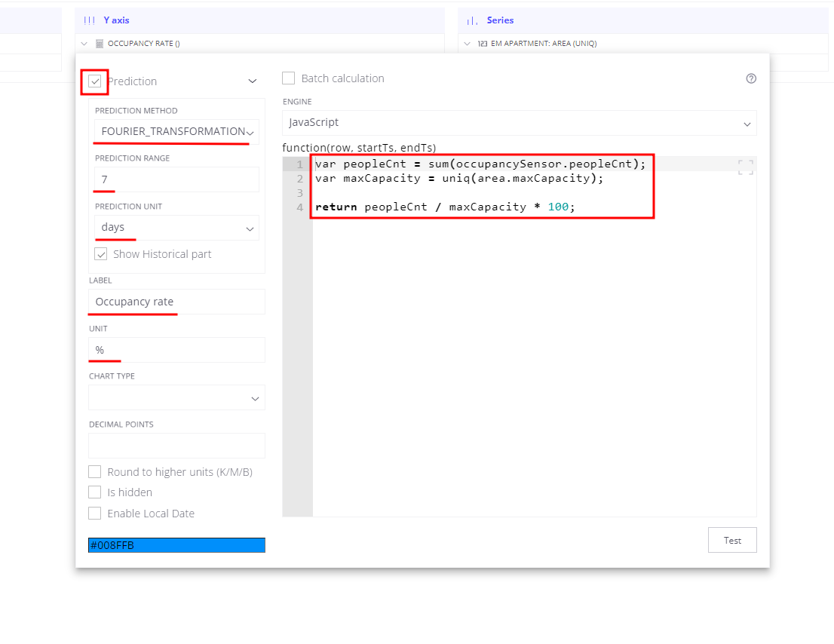Click the Decimal Points input field
Image resolution: width=834 pixels, height=644 pixels.
pos(176,446)
